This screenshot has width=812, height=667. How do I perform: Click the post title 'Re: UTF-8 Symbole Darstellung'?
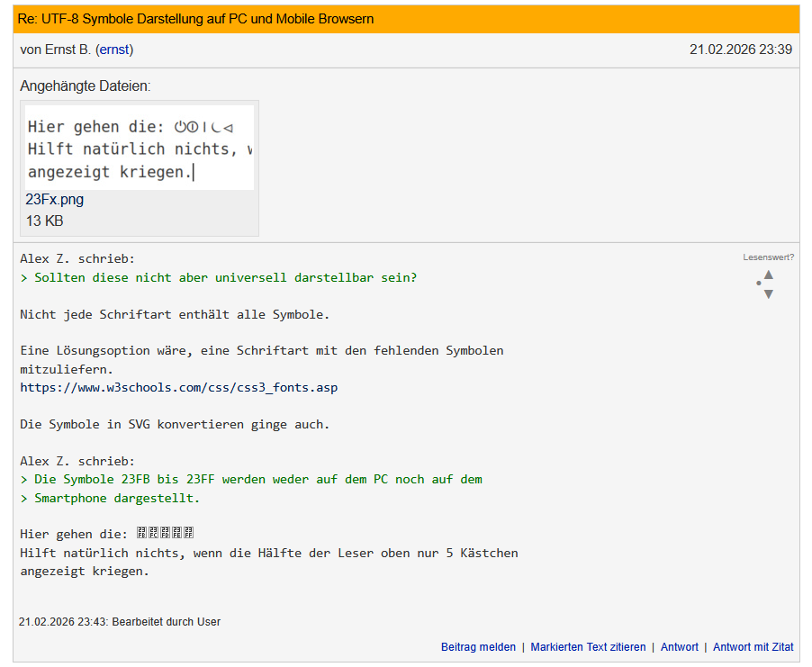click(x=197, y=19)
